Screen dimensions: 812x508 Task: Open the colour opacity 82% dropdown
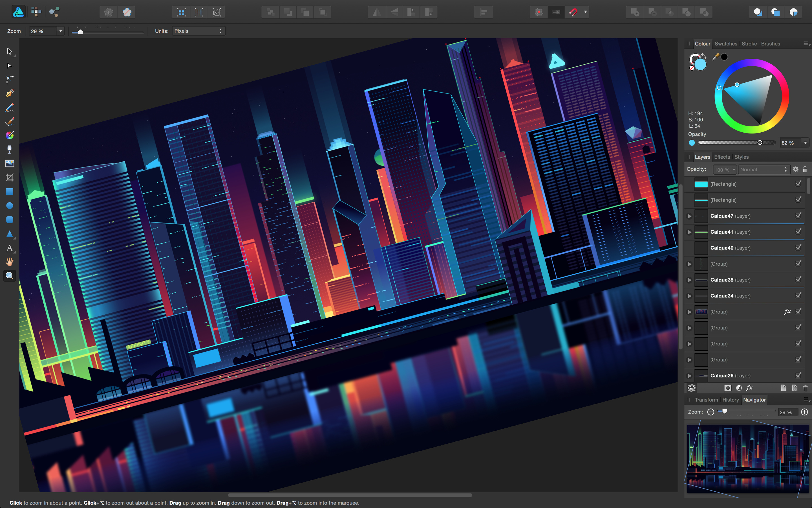tap(805, 143)
